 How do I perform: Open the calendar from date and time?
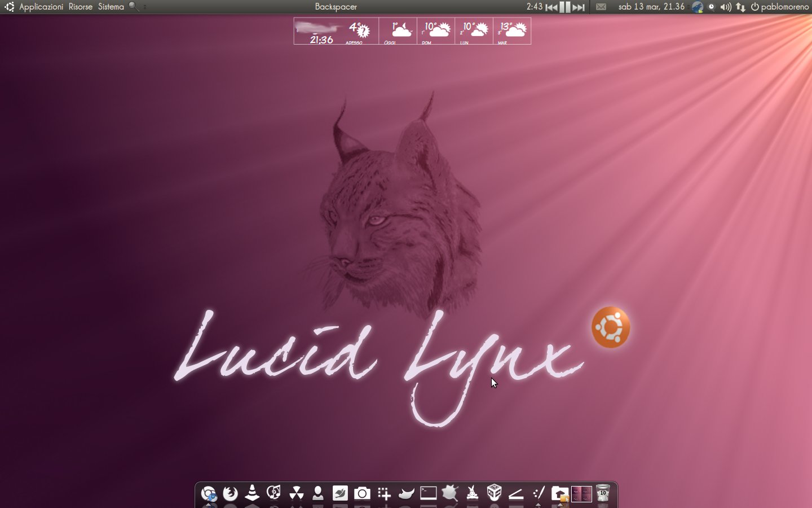(651, 7)
